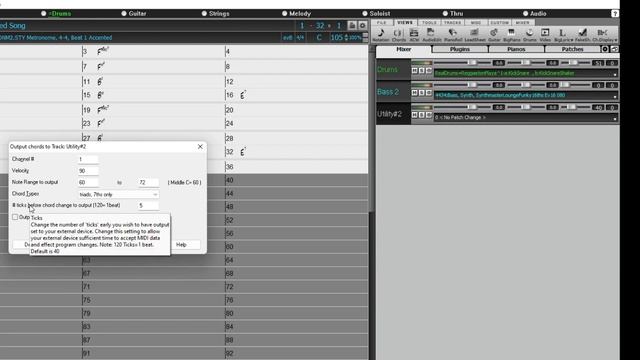This screenshot has width=640, height=360.
Task: Click the 4/4 time signature selector
Action: coord(300,38)
